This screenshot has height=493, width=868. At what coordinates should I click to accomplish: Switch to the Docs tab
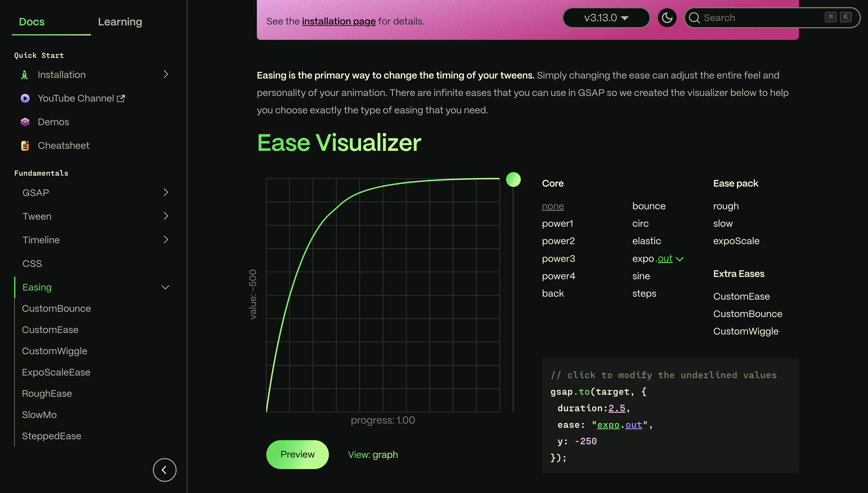[32, 22]
